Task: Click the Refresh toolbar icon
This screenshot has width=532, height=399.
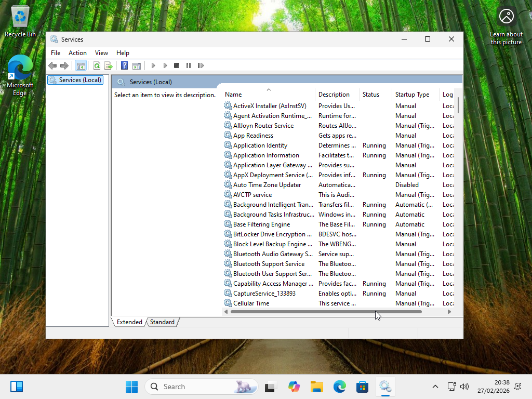Action: (x=97, y=65)
